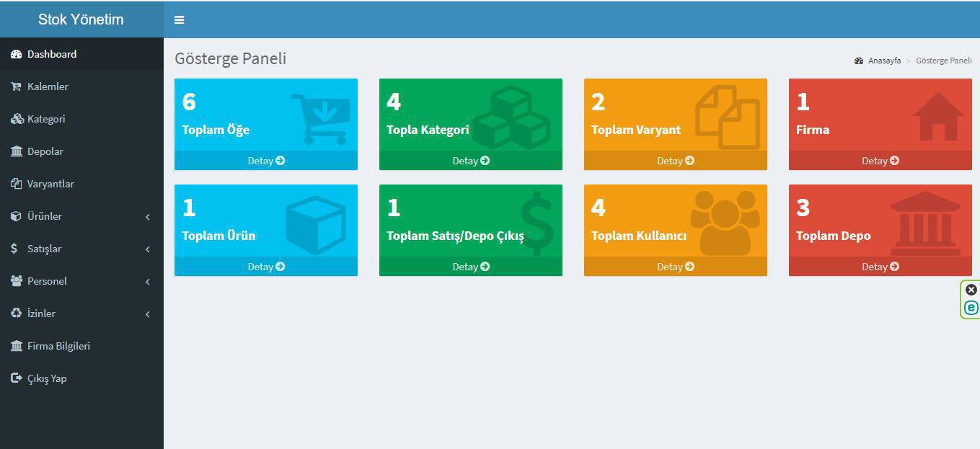Click the house icon on the Firma card

[x=937, y=117]
